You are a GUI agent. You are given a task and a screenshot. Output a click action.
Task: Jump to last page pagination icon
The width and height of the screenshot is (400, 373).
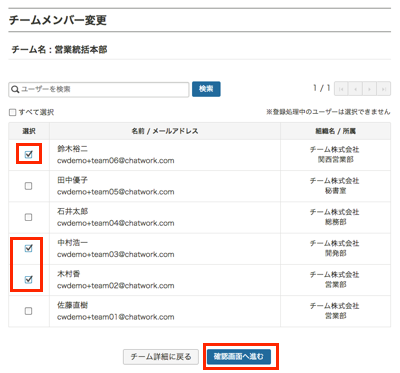(384, 89)
